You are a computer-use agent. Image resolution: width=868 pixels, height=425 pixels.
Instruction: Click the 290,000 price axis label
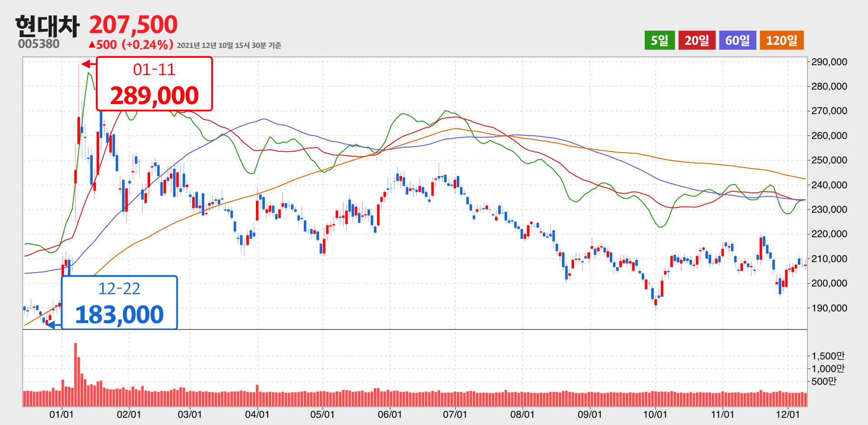(829, 62)
